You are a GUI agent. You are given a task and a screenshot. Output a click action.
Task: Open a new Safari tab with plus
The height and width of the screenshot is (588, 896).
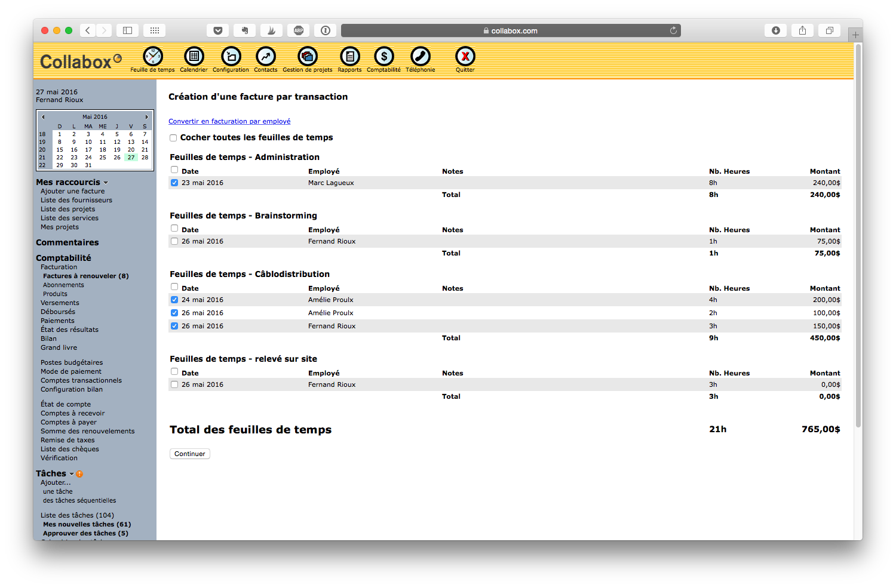tap(855, 35)
